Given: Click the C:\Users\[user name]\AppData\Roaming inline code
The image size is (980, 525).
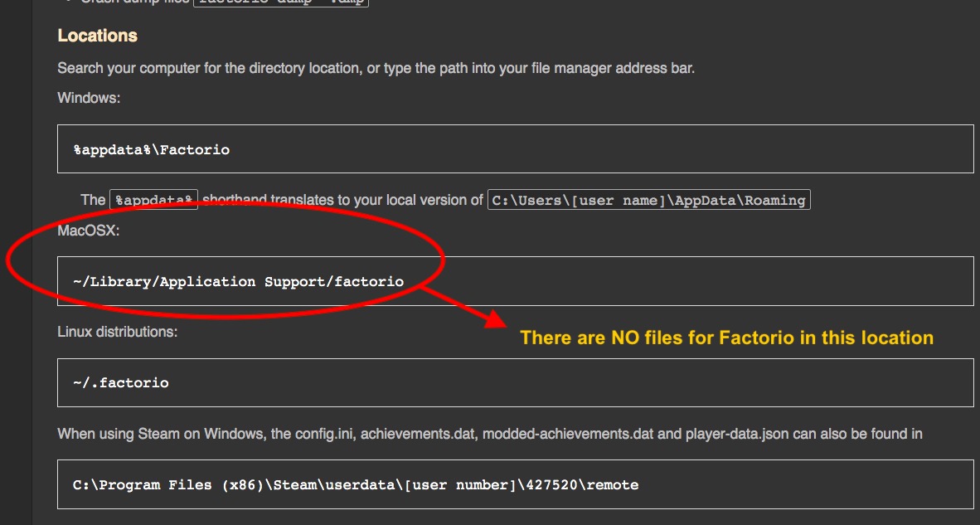Looking at the screenshot, I should pos(648,200).
